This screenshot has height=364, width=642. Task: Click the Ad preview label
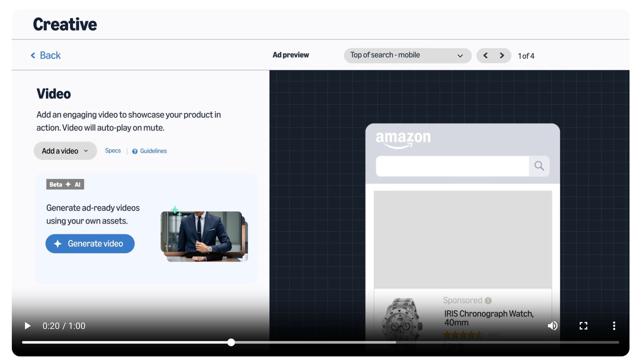[291, 55]
